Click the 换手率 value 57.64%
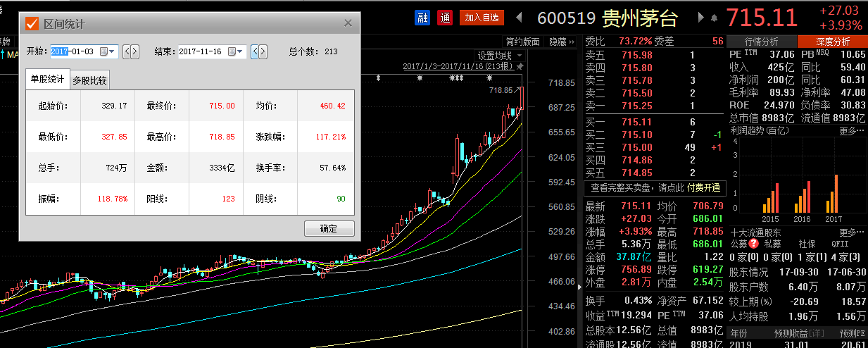Screen dimensions: 868x348 point(332,168)
